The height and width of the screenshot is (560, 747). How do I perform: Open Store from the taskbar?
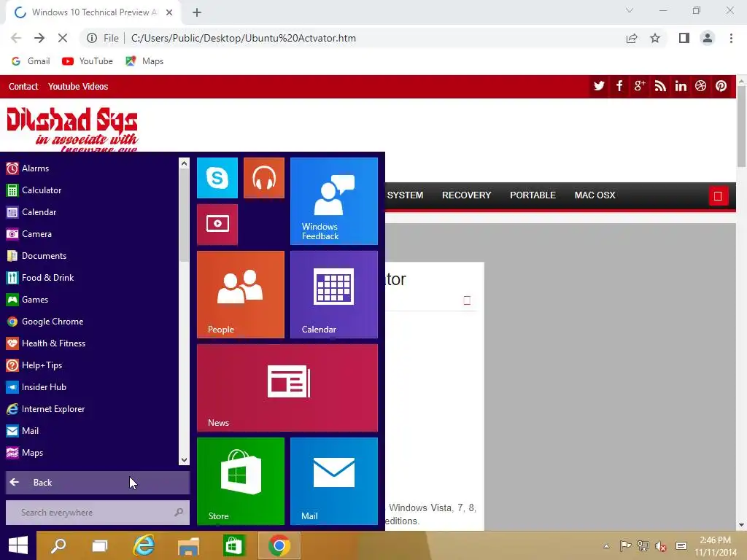click(x=233, y=545)
